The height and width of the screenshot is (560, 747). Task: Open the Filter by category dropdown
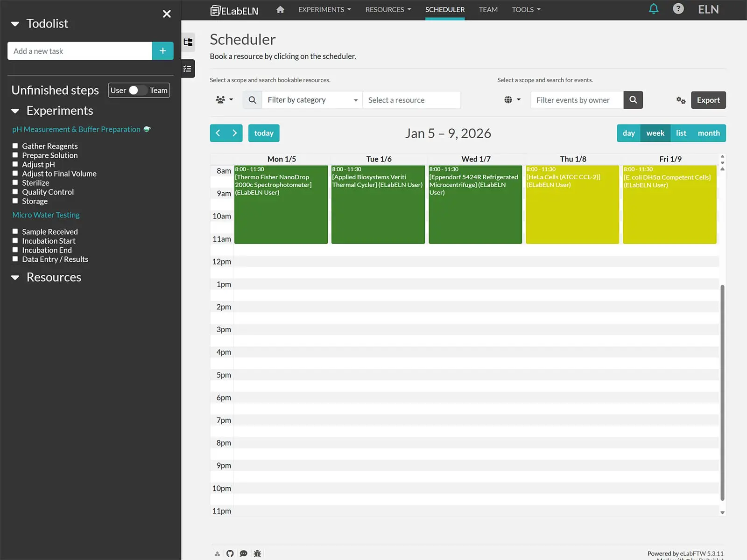pos(311,100)
